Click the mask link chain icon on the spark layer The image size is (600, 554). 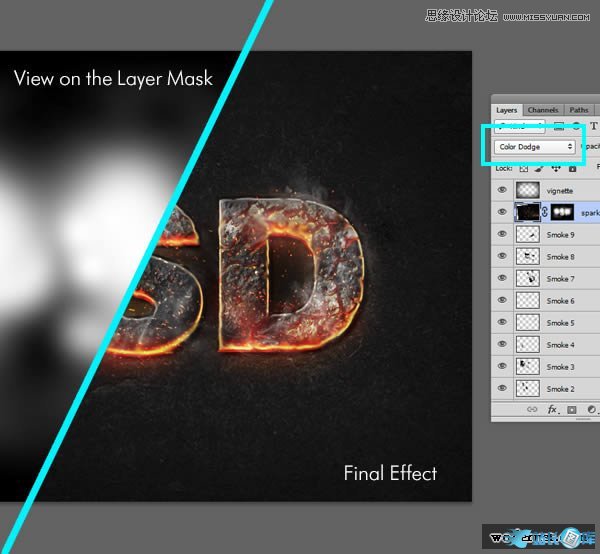(x=546, y=212)
